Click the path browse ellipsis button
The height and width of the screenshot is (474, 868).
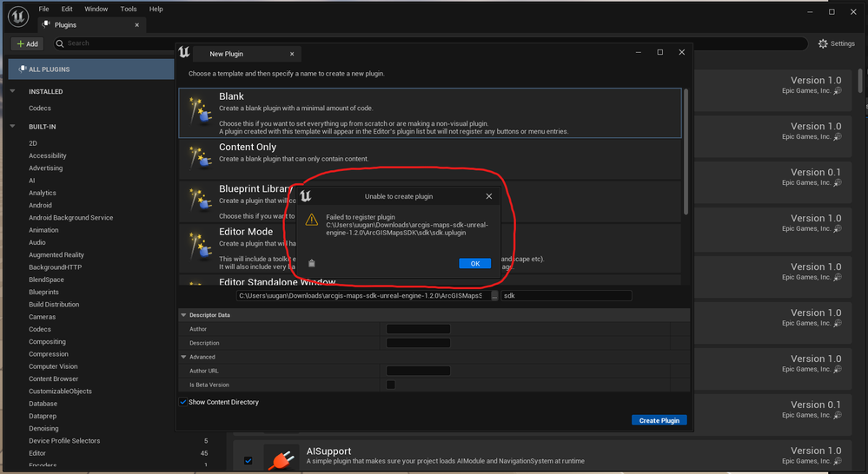tap(494, 296)
